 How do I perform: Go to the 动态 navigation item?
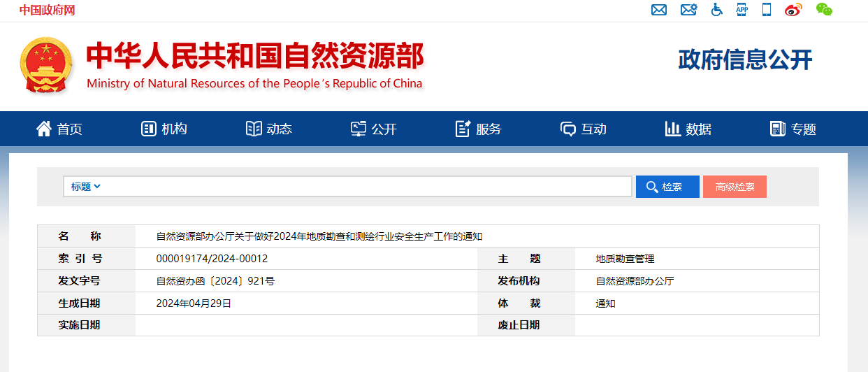tap(269, 129)
